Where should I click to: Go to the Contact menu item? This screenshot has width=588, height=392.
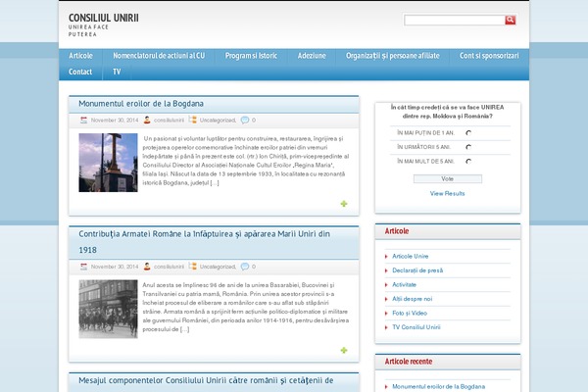80,72
